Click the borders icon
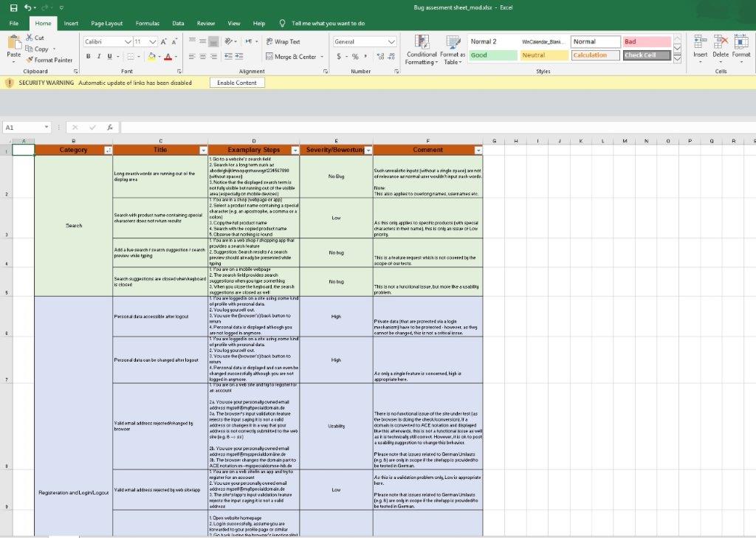The width and height of the screenshot is (756, 538). 130,57
